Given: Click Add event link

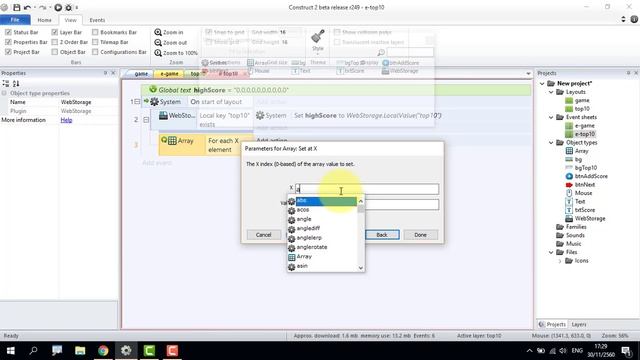Looking at the screenshot, I should click(157, 163).
